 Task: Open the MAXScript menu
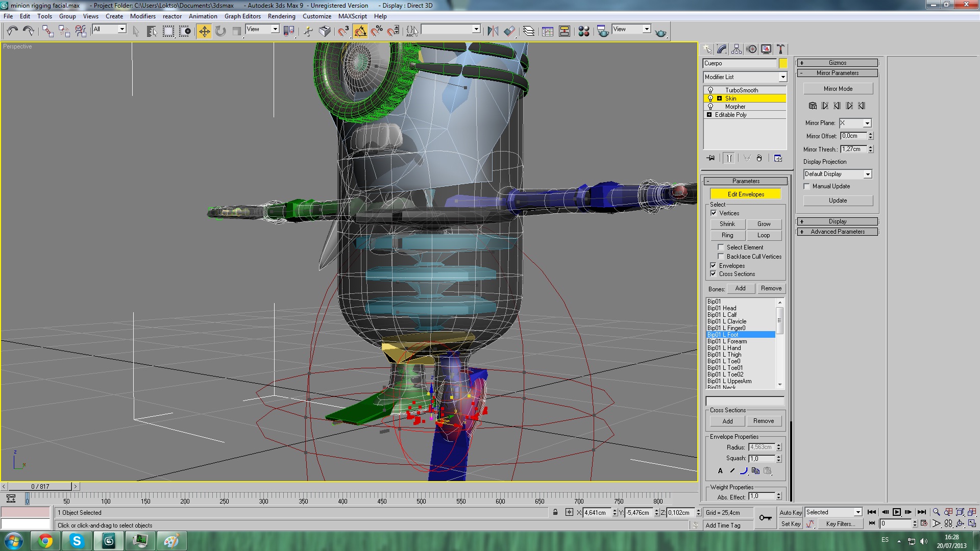(352, 16)
